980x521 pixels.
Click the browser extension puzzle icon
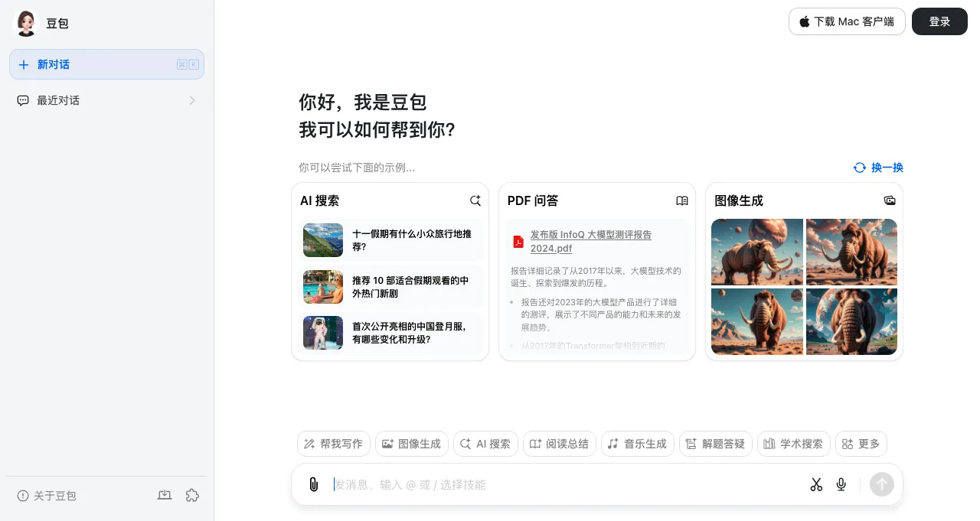pos(192,496)
